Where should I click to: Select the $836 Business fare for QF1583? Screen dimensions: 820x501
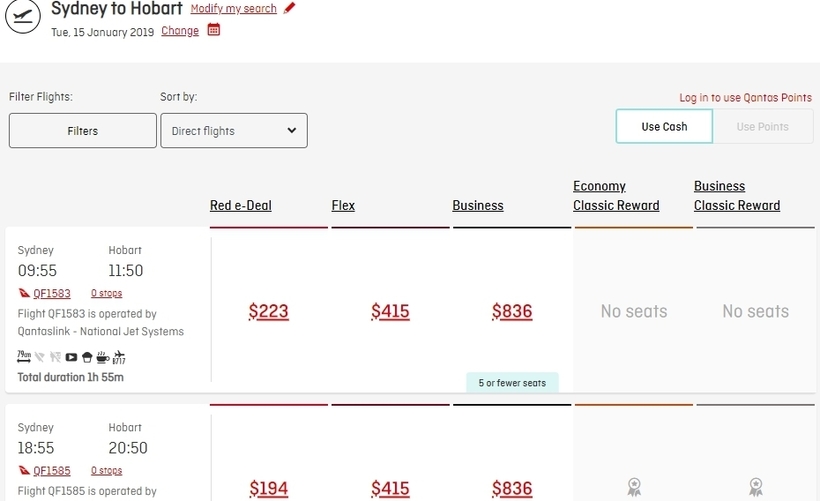512,311
